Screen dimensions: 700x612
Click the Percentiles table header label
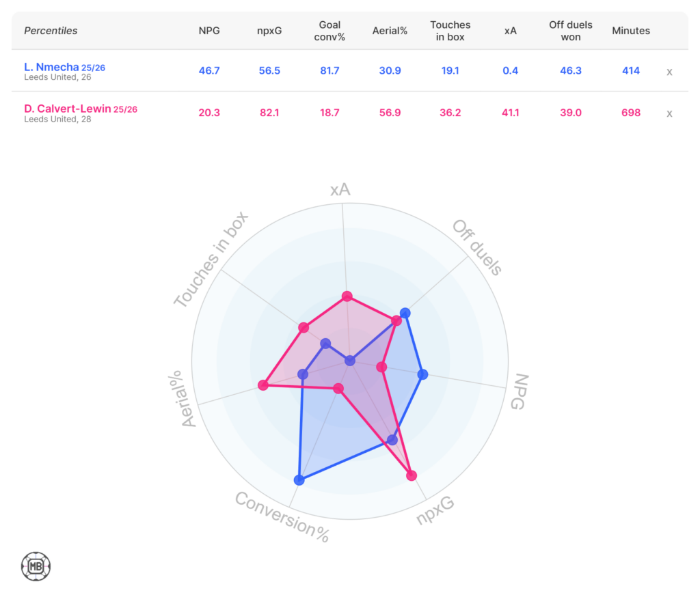[51, 31]
